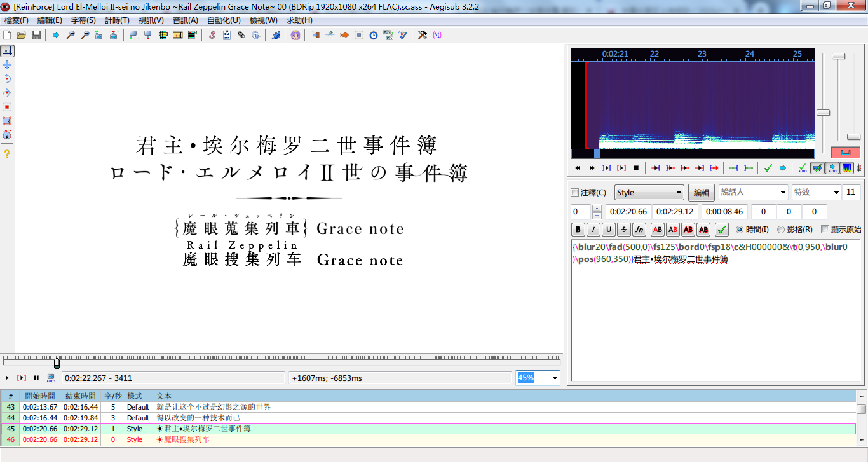The width and height of the screenshot is (868, 463).
Task: Open the 自動化(U) menu
Action: 224,20
